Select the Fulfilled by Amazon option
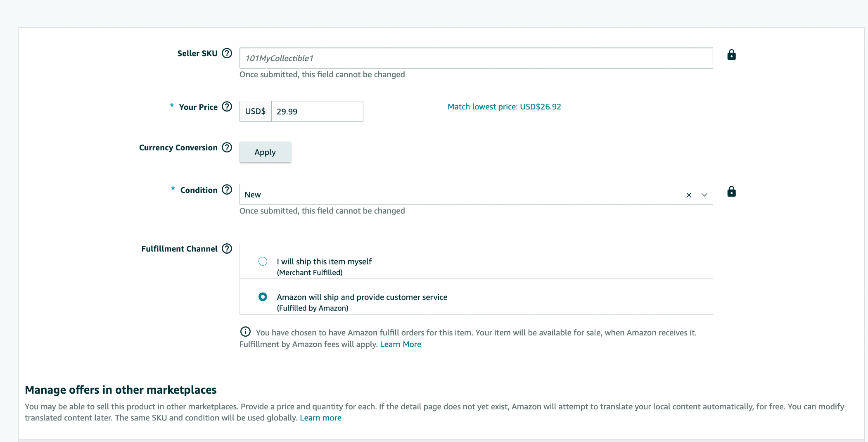The width and height of the screenshot is (868, 442). 263,297
